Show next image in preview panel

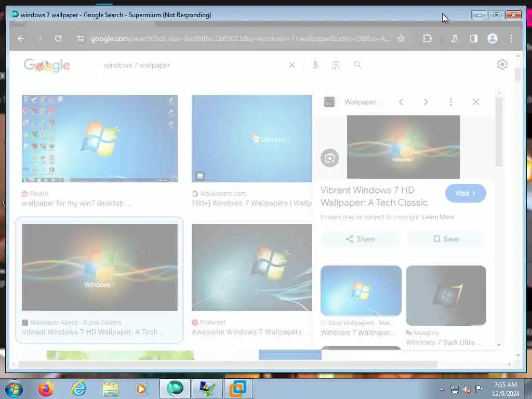(x=426, y=102)
